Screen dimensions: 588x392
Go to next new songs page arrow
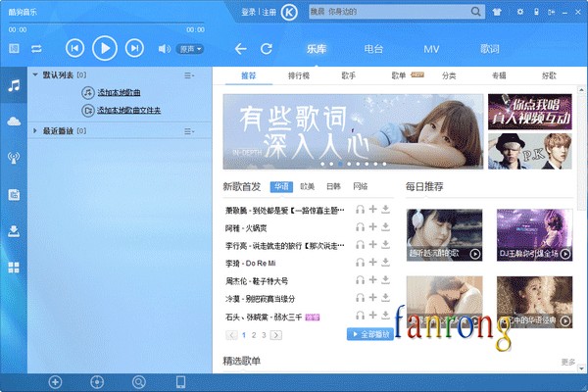[276, 335]
